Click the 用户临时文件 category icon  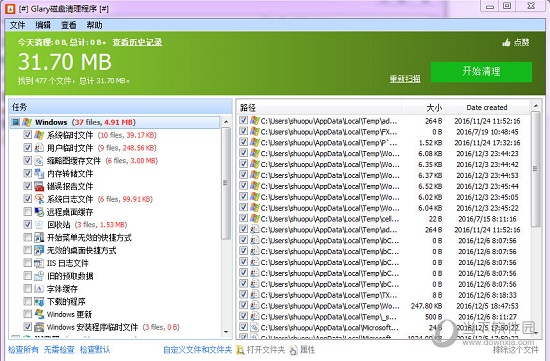[39, 148]
